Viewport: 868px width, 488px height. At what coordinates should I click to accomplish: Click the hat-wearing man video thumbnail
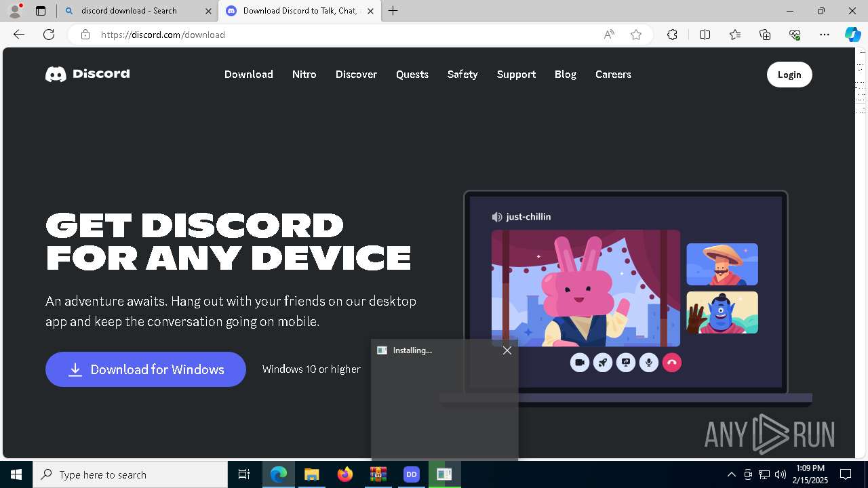pyautogui.click(x=722, y=264)
